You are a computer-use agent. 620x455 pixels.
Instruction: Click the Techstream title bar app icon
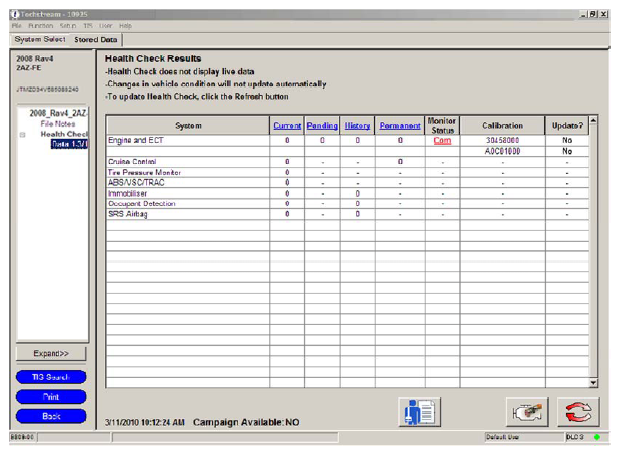(15, 14)
